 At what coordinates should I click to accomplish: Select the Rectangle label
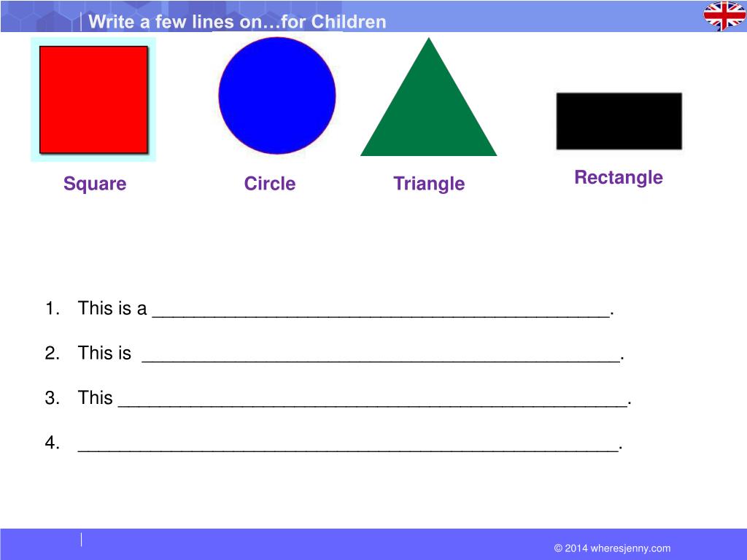[x=619, y=178]
